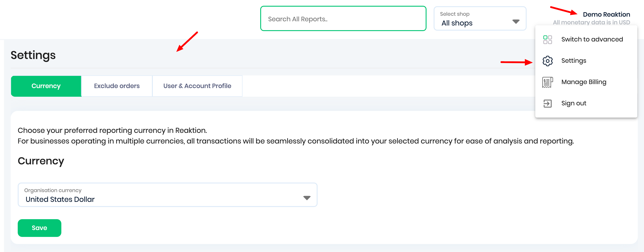Screen dimensions: 644x252
Task: Go to User & Account Profile tab
Action: (x=197, y=86)
